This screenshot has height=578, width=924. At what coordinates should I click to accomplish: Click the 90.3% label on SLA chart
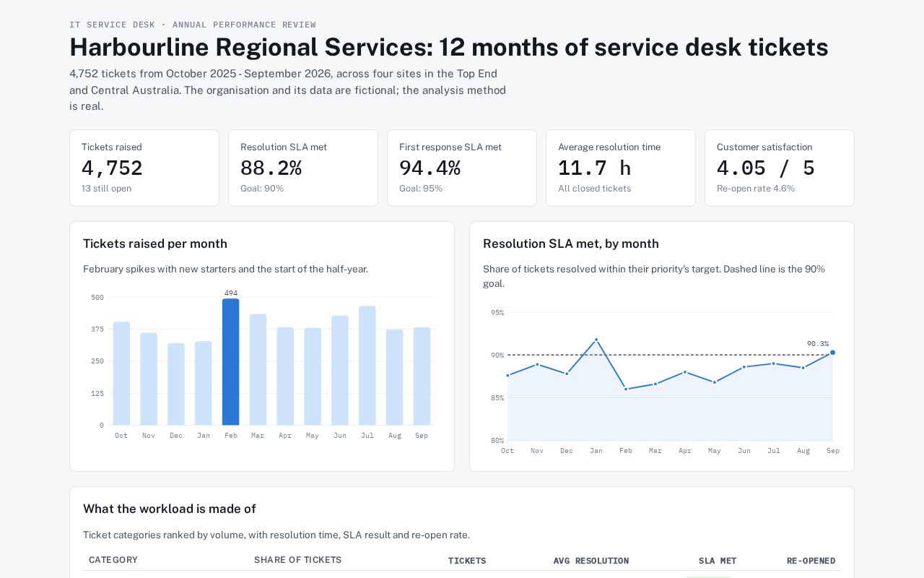tap(818, 344)
